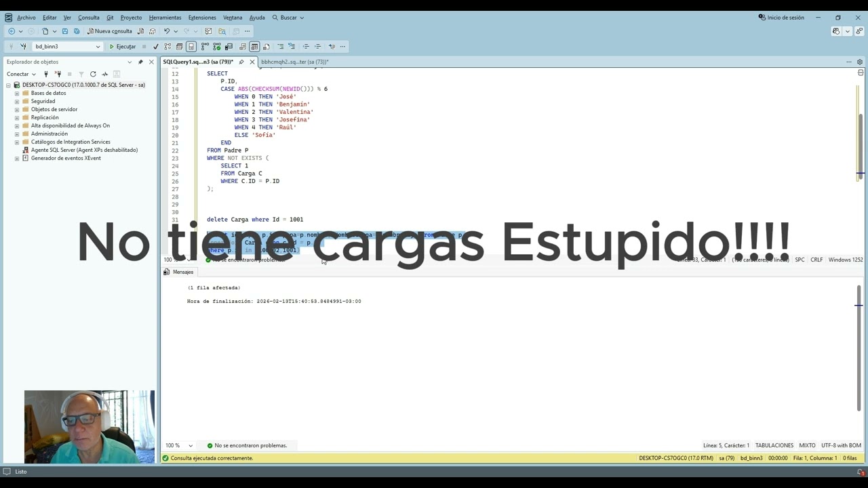The width and height of the screenshot is (868, 488).
Task: Select Results to text icon
Action: [243, 47]
